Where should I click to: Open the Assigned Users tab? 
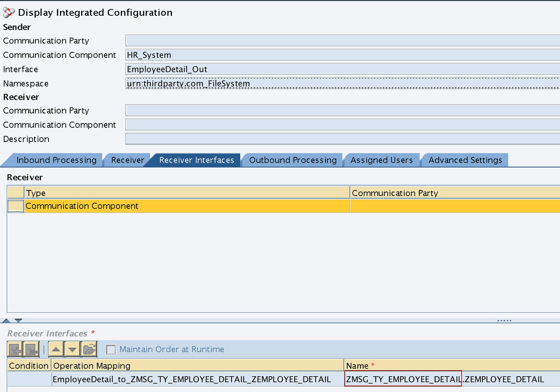(382, 160)
